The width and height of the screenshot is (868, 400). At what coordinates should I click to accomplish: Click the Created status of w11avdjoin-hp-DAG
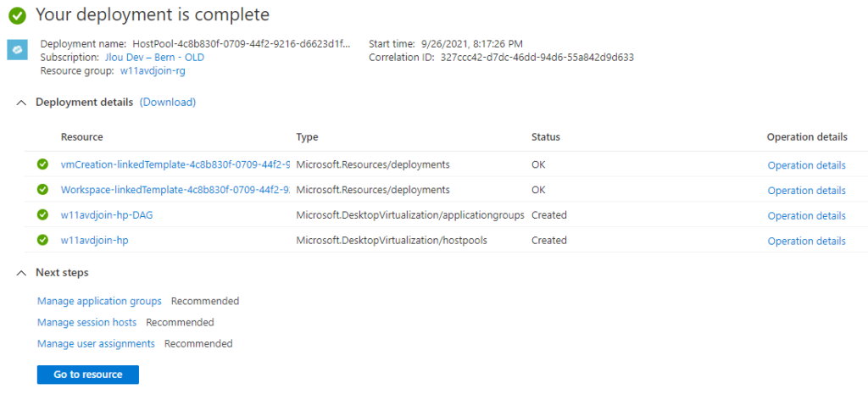point(549,215)
